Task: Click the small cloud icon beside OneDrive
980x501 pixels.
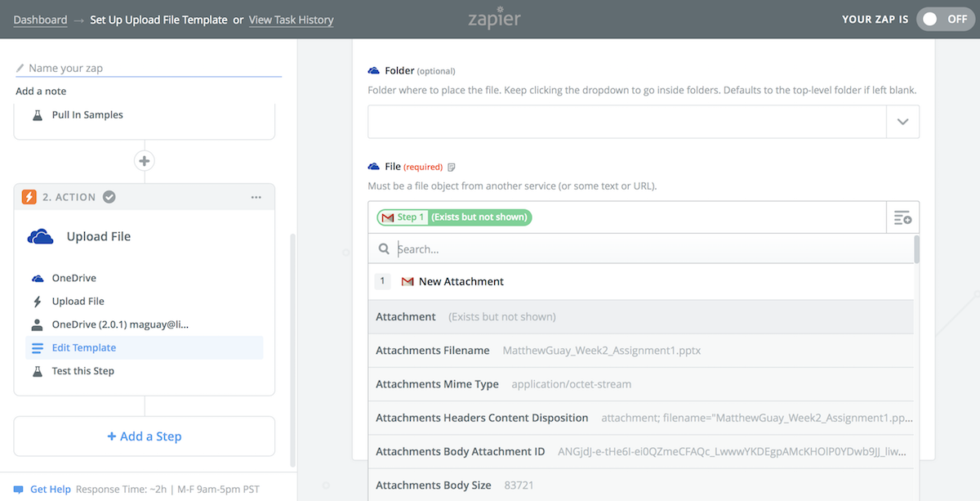Action: tap(37, 279)
